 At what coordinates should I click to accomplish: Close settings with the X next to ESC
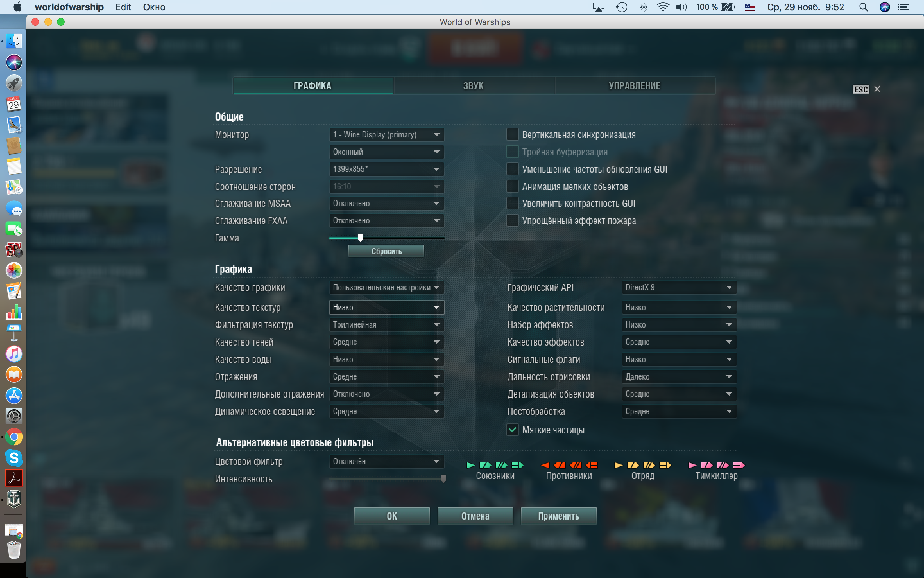pyautogui.click(x=877, y=89)
